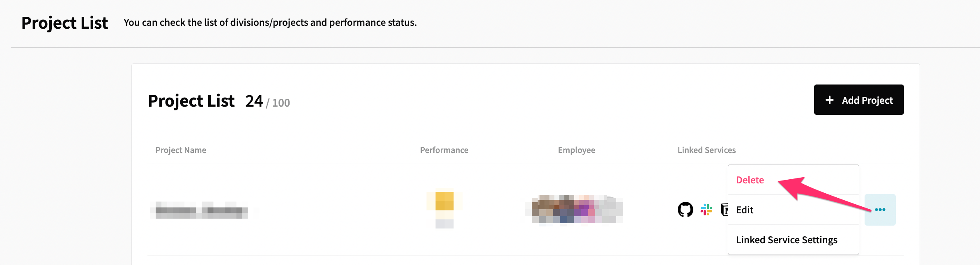Click the GitHub linked service icon
Screen dimensions: 980x265
pyautogui.click(x=685, y=210)
